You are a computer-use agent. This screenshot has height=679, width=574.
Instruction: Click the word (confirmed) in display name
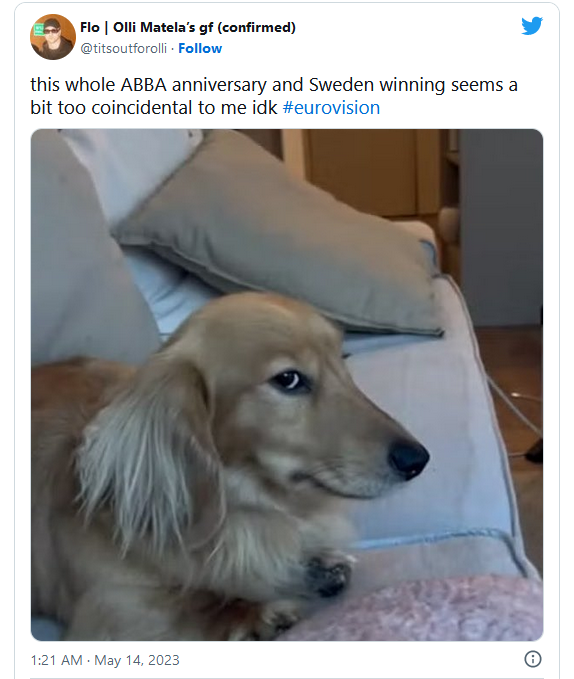256,27
